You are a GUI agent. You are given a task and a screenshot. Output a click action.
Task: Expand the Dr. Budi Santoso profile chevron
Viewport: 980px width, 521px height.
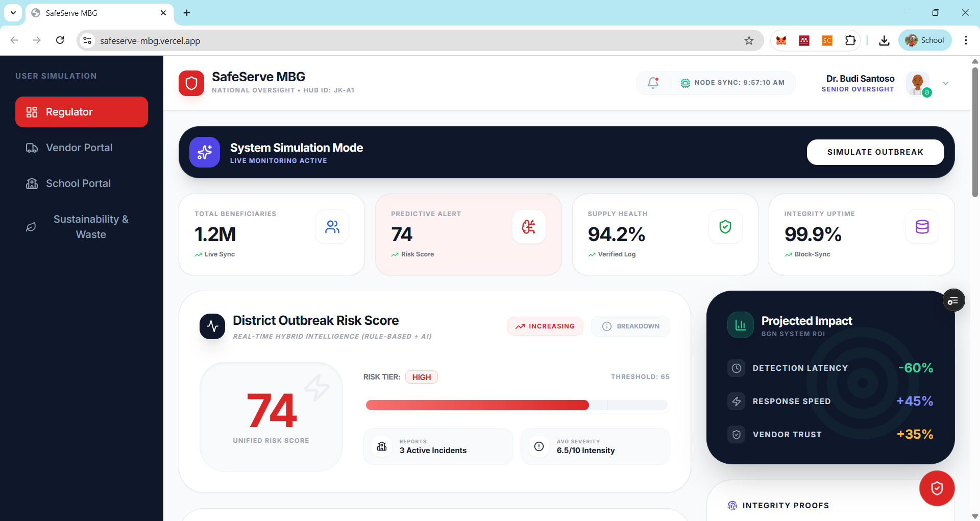point(946,83)
